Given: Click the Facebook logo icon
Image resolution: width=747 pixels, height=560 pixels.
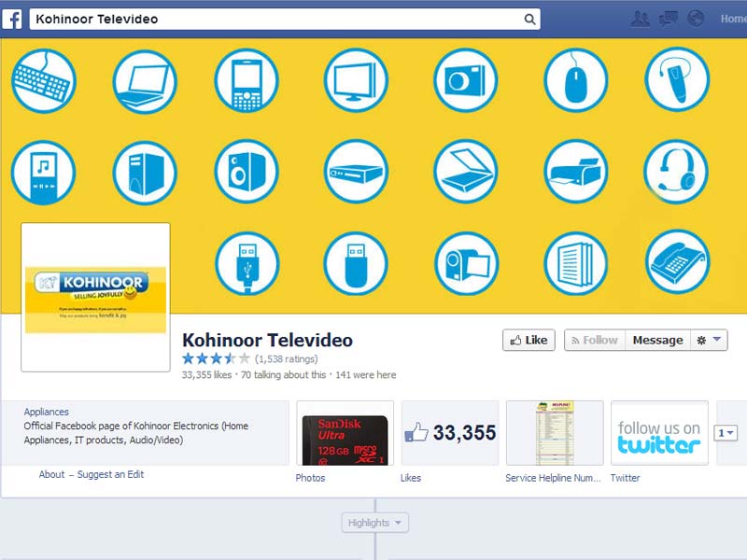Looking at the screenshot, I should [x=12, y=19].
